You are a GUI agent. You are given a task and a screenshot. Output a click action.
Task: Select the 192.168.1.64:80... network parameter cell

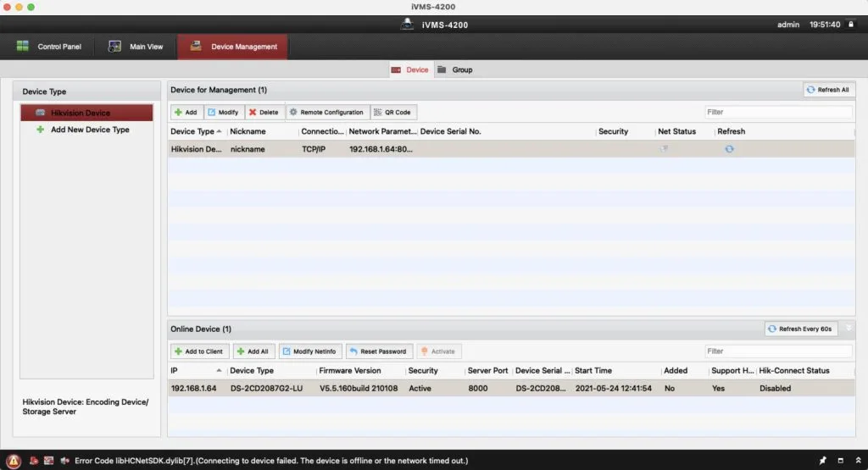click(381, 149)
